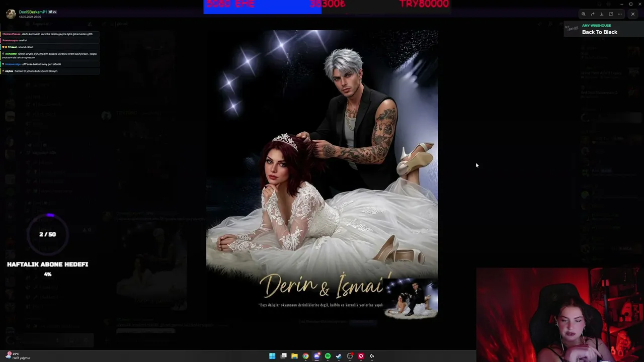Open the three-dot more options menu
Viewport: 644px width, 362px height.
click(x=620, y=14)
